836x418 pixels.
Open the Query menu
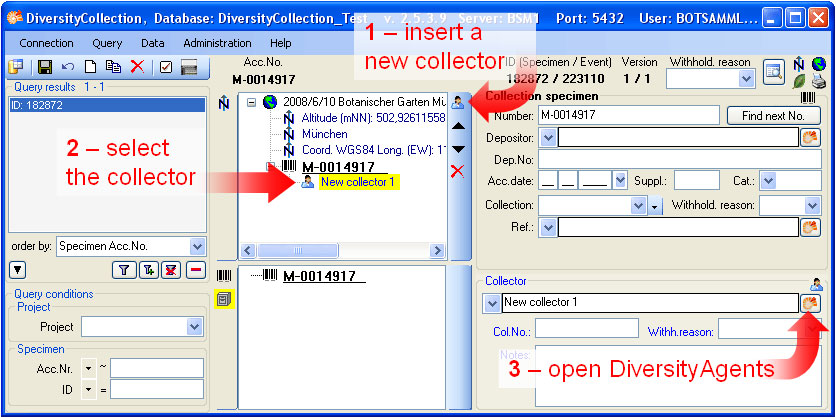[107, 43]
